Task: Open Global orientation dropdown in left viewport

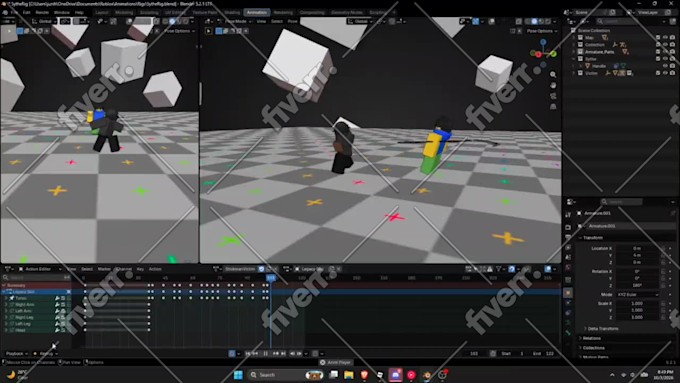Action: (x=46, y=21)
